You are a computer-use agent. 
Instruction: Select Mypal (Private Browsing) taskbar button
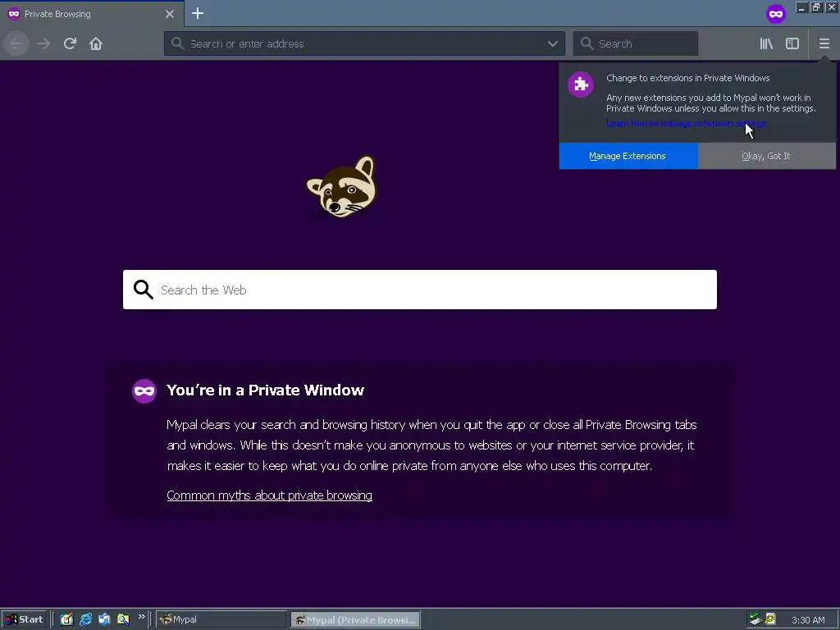(355, 620)
